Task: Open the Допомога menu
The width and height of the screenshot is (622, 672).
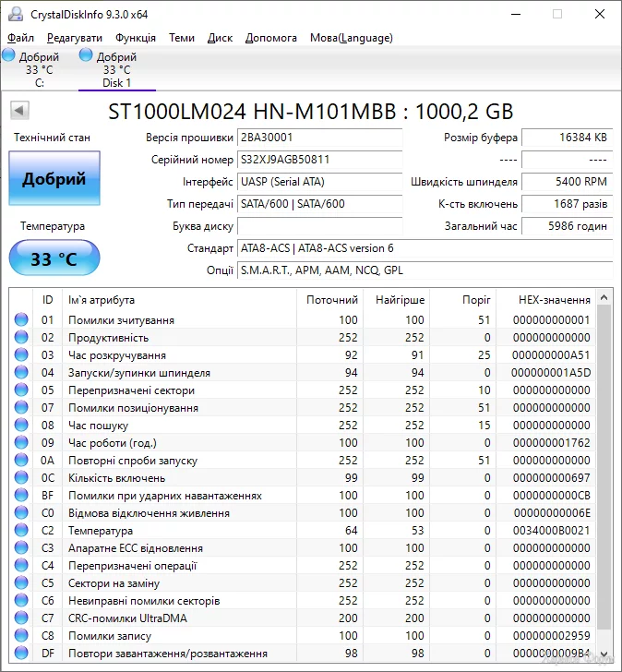Action: pos(270,38)
